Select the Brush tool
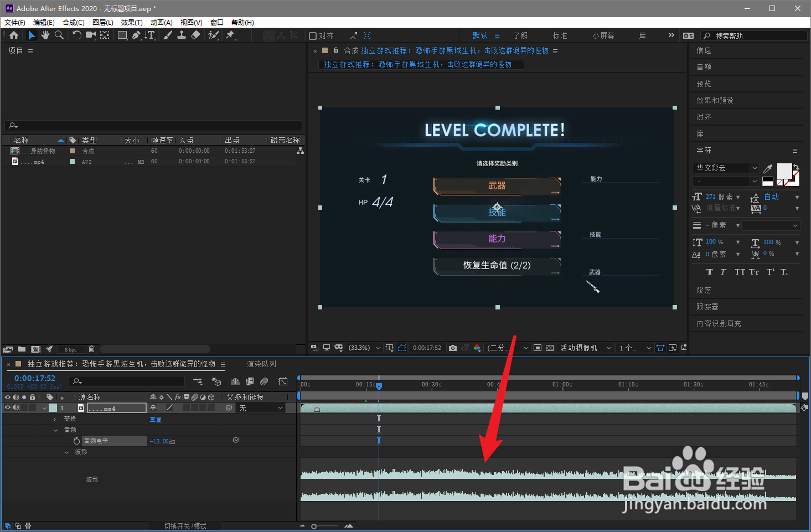Viewport: 811px width, 532px height. pyautogui.click(x=168, y=35)
